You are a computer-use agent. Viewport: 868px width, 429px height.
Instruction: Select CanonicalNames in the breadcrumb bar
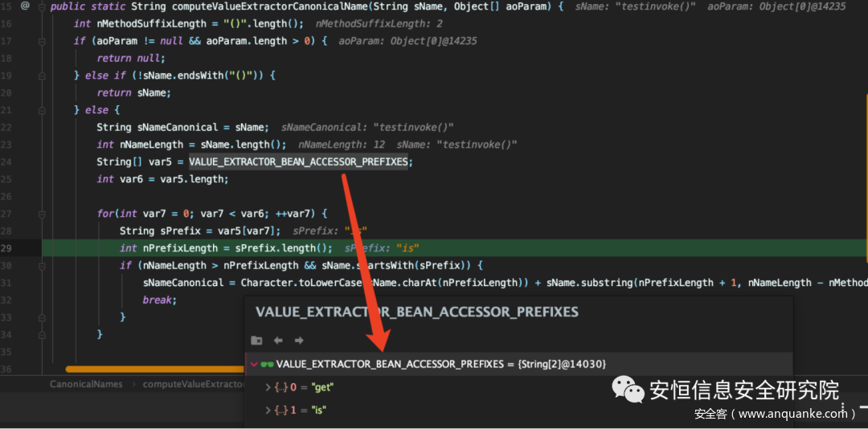point(86,384)
